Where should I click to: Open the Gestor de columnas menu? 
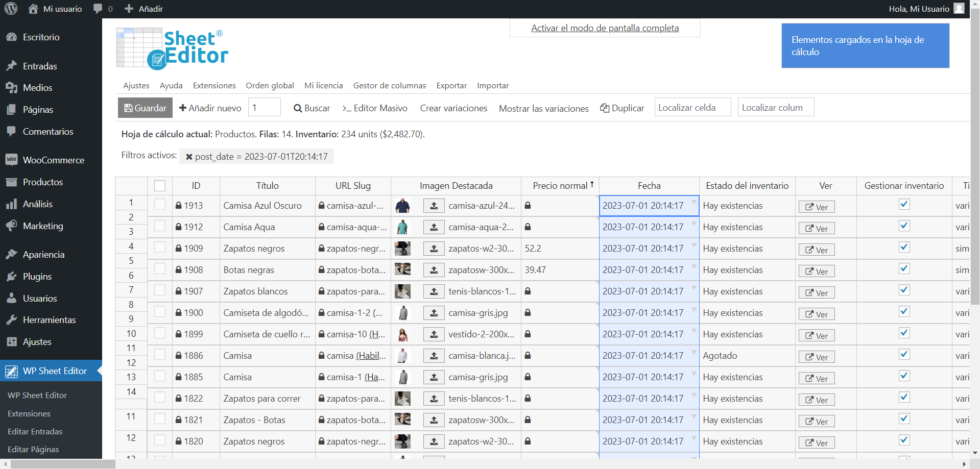(x=389, y=86)
